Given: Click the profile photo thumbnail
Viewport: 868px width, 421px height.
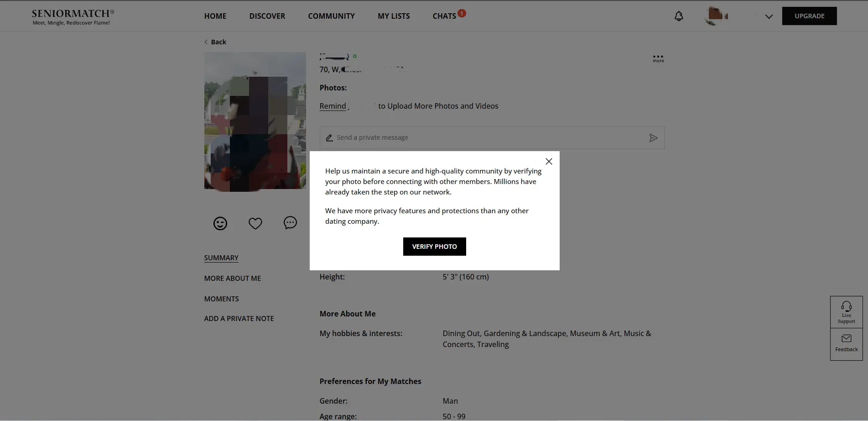Looking at the screenshot, I should pyautogui.click(x=255, y=121).
